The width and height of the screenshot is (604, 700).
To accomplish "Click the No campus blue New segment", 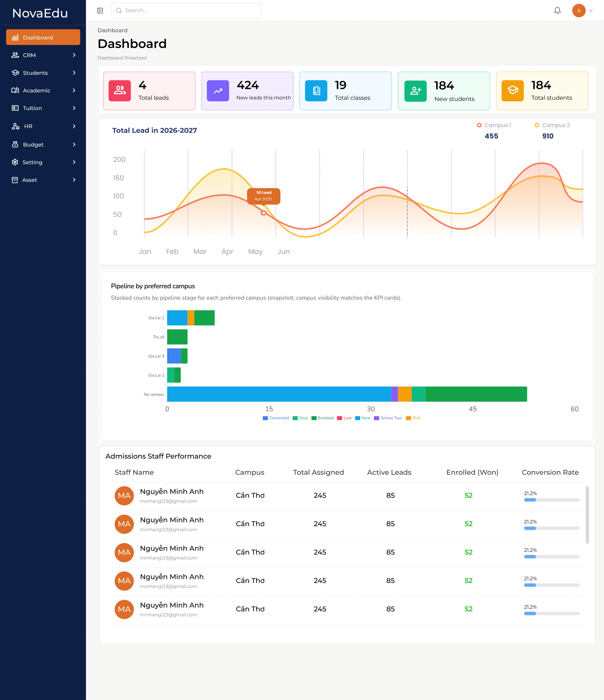I will tap(279, 394).
